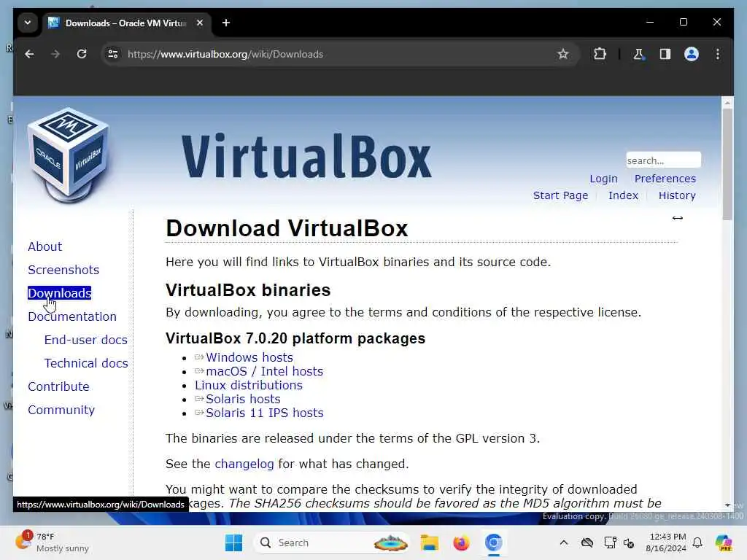
Task: Open the Linux distributions link
Action: 249,385
